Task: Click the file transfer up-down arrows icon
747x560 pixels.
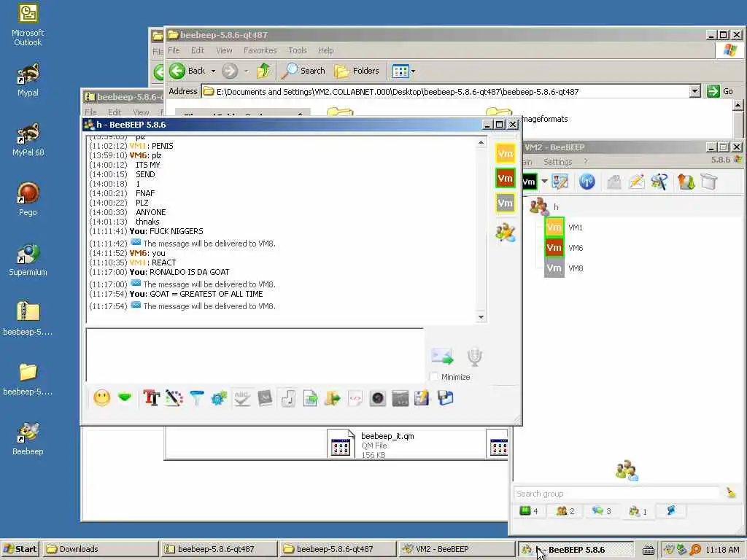Action: (686, 182)
